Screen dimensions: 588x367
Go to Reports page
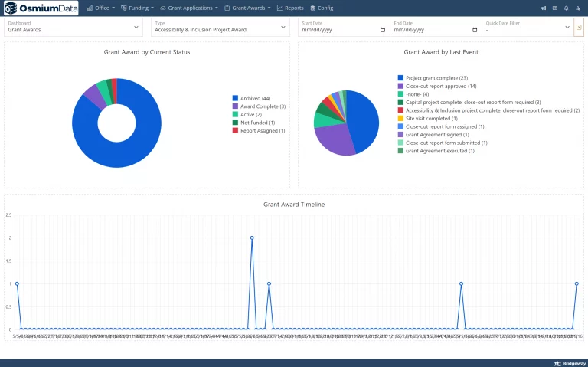pos(290,8)
